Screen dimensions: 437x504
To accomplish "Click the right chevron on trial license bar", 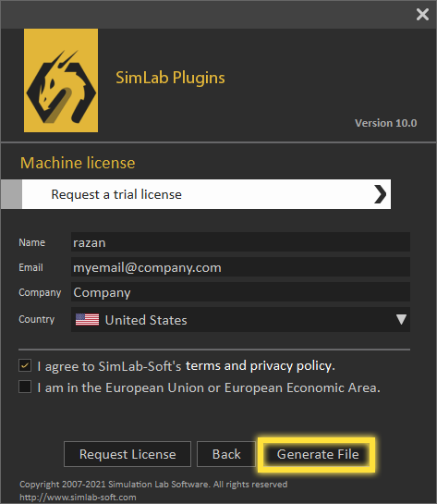I will click(380, 194).
